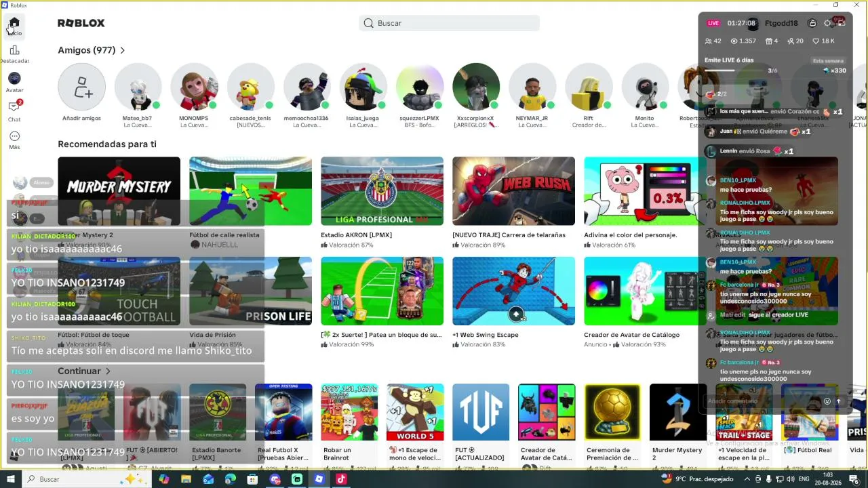
Task: Open Real Futbol X in Continuar
Action: (x=283, y=412)
